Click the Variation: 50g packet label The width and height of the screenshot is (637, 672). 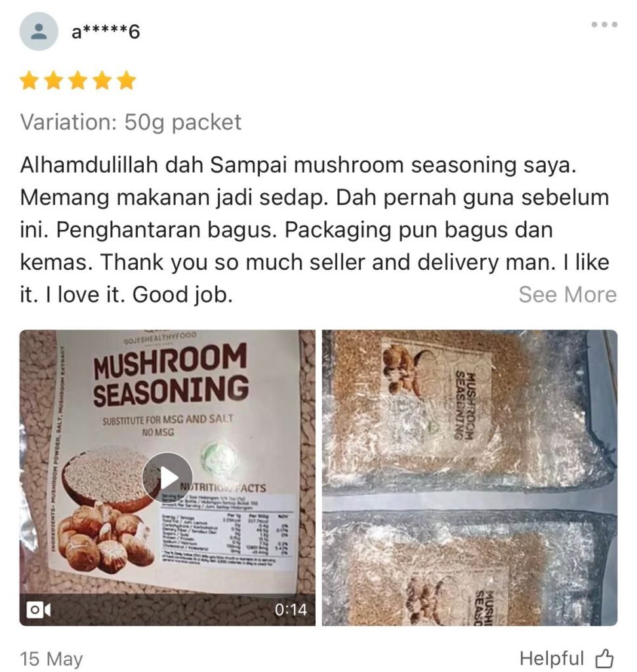(131, 122)
